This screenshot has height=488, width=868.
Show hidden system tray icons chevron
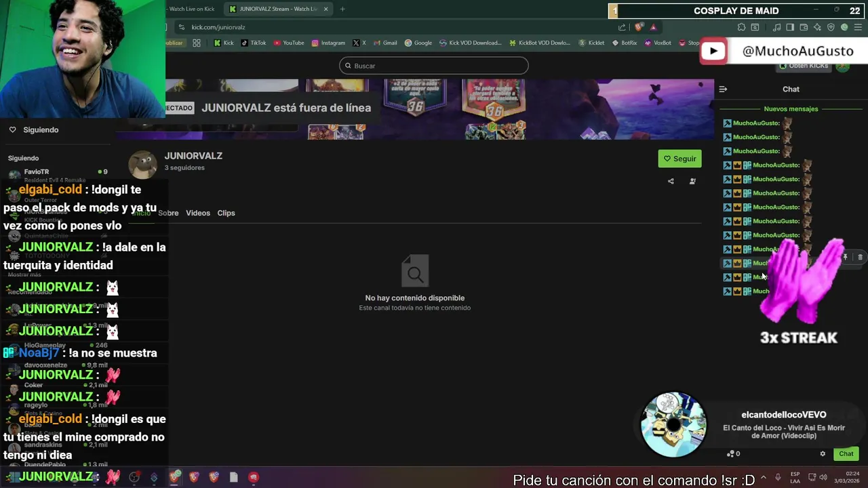(x=763, y=477)
